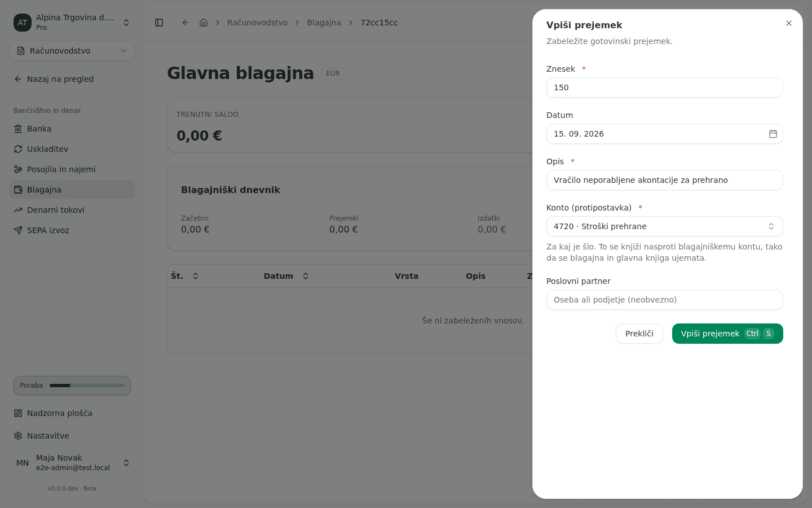The width and height of the screenshot is (812, 508).
Task: Click the v0.0.0-dev · Beta version text
Action: coord(72,489)
